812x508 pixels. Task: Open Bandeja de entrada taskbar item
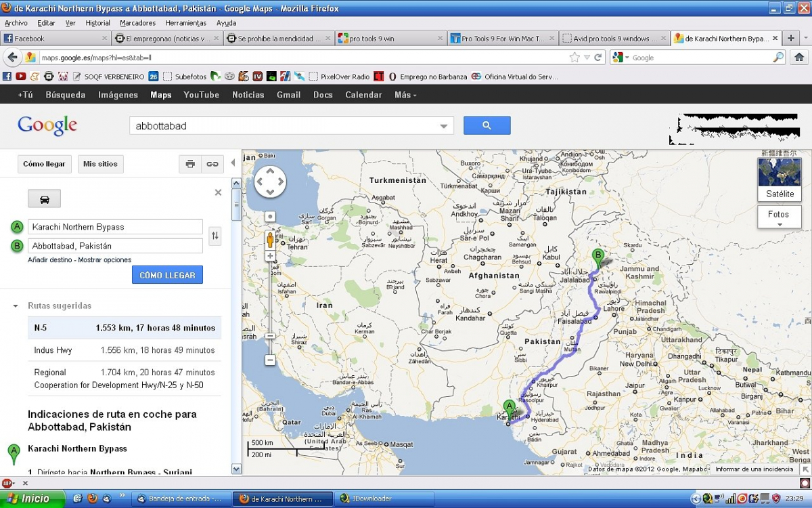pos(180,499)
